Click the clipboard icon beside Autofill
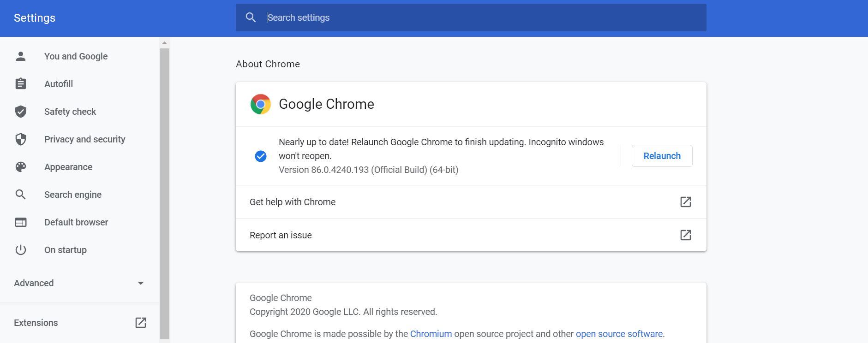 20,84
